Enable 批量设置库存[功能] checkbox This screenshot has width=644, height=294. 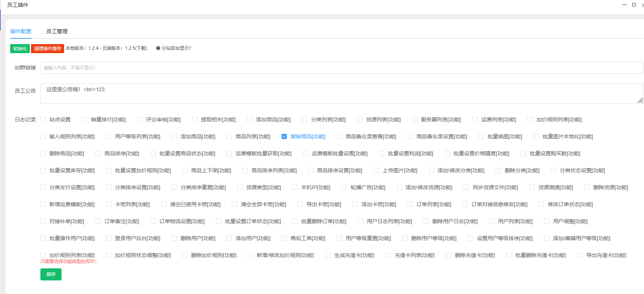43,170
